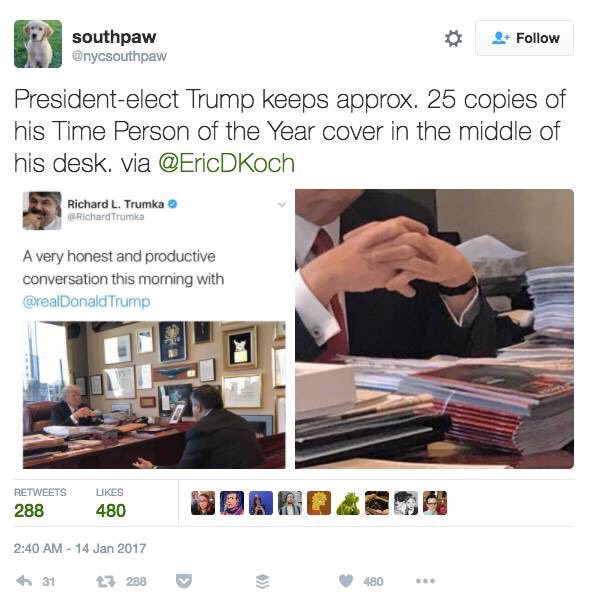Open Richard L. Trumka's profile photo

coord(42,210)
